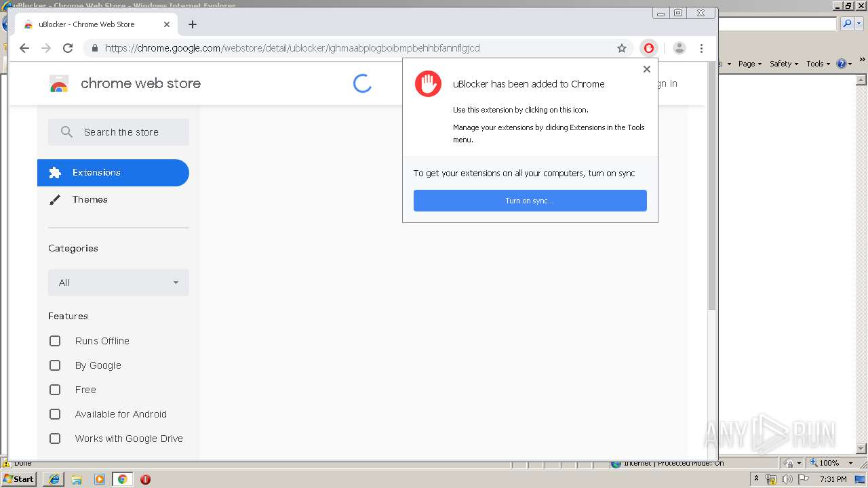This screenshot has height=488, width=868.
Task: Select Extensions in the sidebar
Action: 113,173
